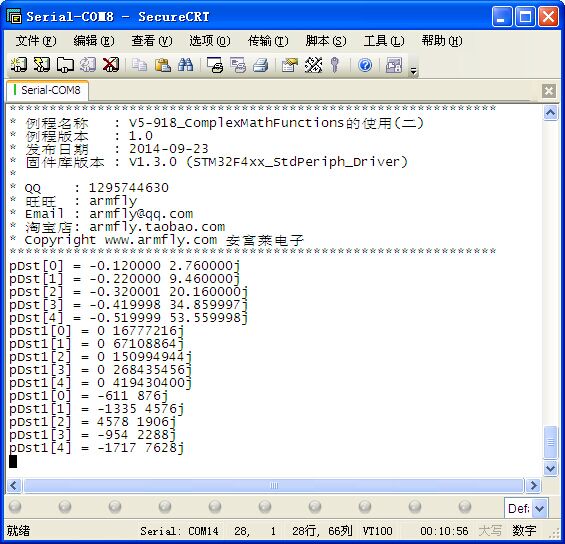The height and width of the screenshot is (544, 565).
Task: Click the Public Key Assistant key icon
Action: coord(335,65)
